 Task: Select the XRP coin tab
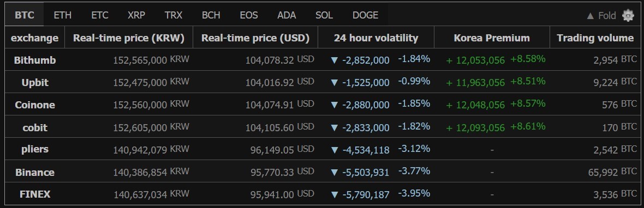[136, 15]
